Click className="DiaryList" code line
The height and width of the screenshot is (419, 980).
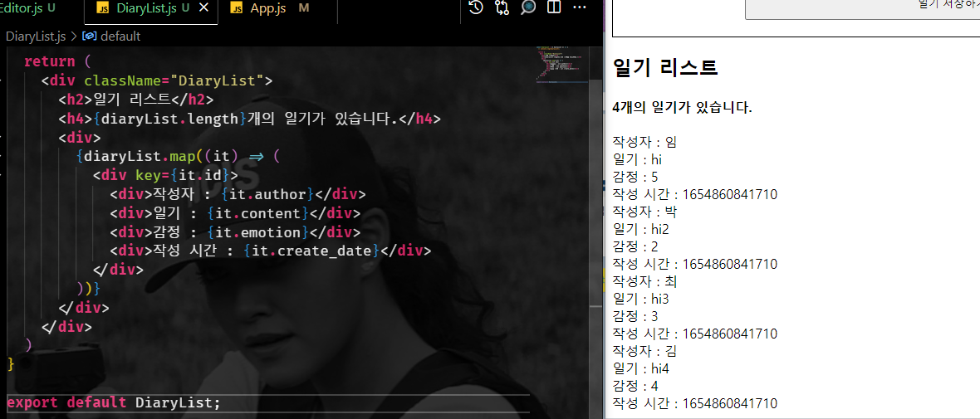pos(157,80)
